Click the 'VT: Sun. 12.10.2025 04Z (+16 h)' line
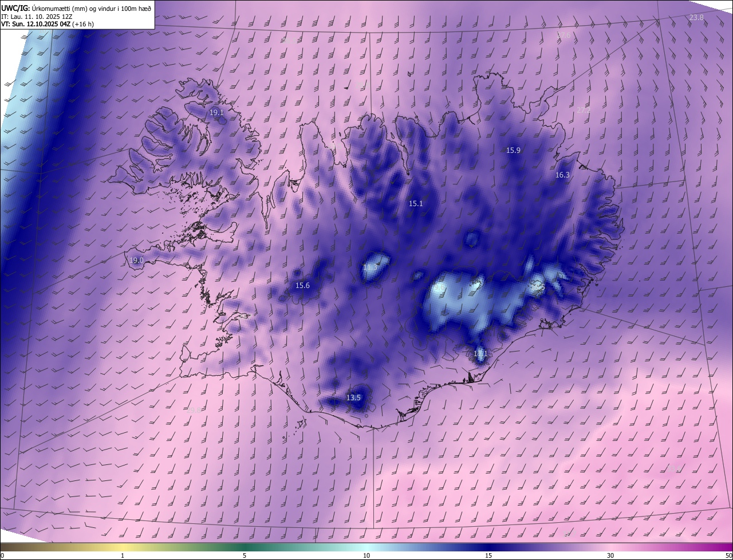 coord(48,24)
